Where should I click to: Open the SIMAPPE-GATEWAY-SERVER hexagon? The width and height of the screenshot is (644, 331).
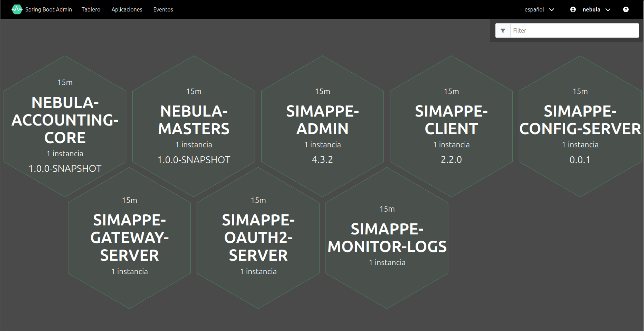pos(129,238)
